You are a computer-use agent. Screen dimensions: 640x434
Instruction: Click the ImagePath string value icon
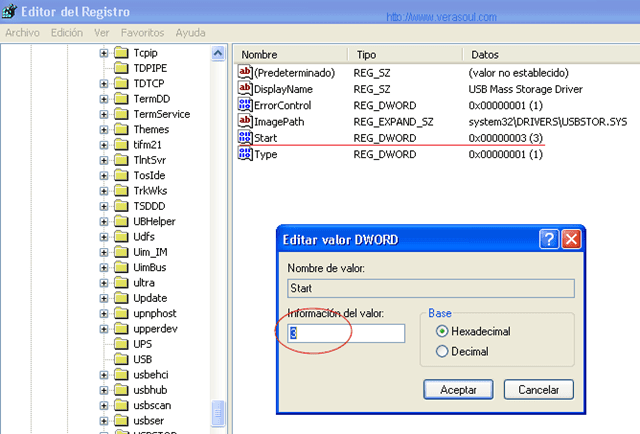pyautogui.click(x=245, y=121)
